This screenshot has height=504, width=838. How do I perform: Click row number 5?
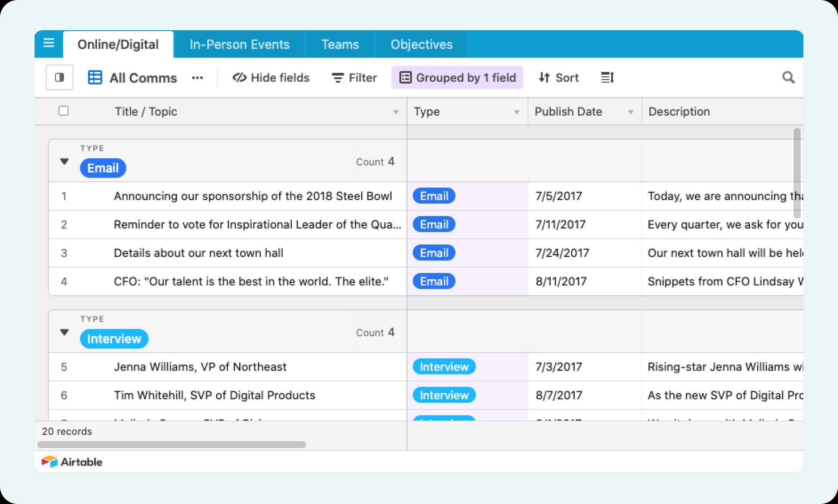tap(64, 367)
